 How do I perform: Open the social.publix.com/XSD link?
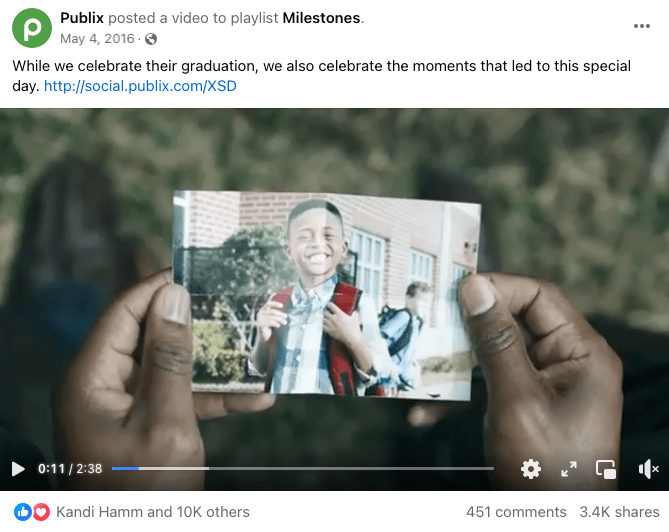[140, 86]
